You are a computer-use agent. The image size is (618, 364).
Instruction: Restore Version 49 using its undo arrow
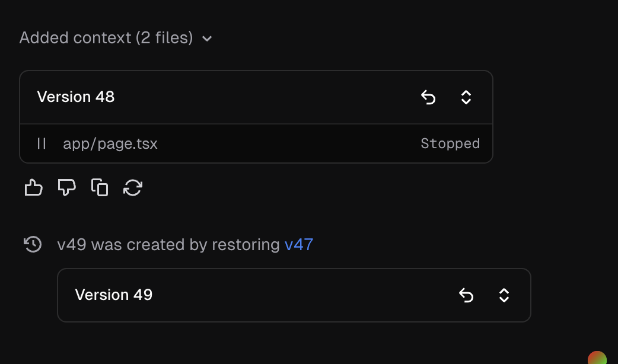click(x=466, y=295)
